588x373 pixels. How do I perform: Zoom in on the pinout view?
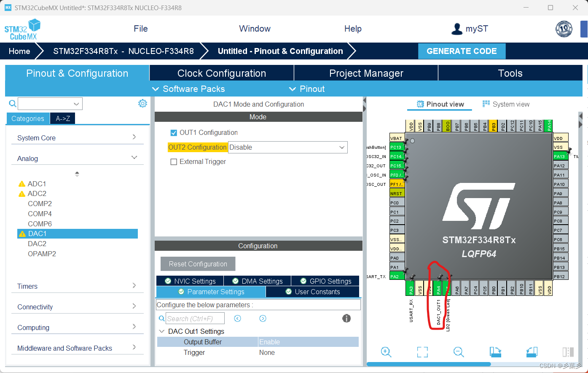(x=386, y=352)
